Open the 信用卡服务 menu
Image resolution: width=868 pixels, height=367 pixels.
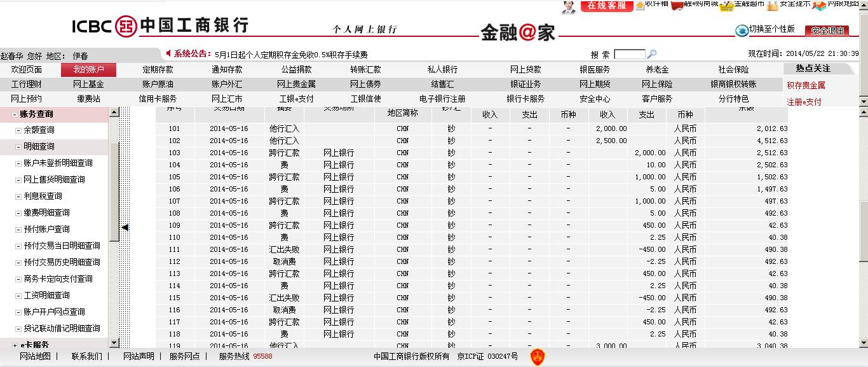point(158,99)
